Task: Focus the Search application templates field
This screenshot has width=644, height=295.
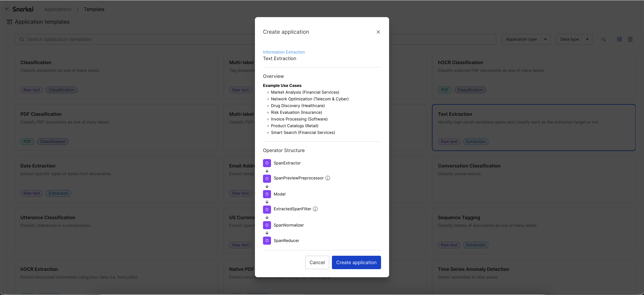Action: pyautogui.click(x=135, y=39)
